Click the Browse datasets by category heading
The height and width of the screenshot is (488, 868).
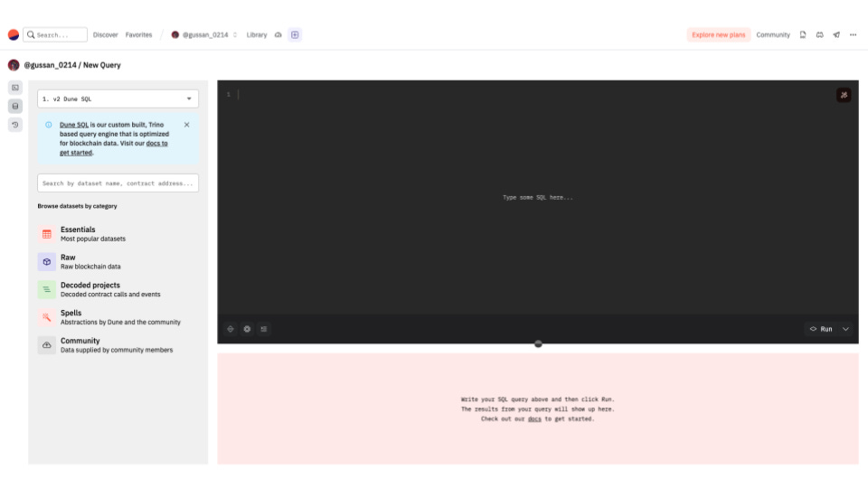pyautogui.click(x=78, y=206)
